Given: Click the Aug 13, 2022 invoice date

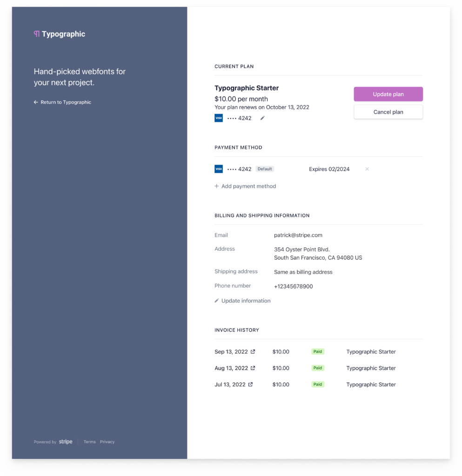Looking at the screenshot, I should [231, 368].
